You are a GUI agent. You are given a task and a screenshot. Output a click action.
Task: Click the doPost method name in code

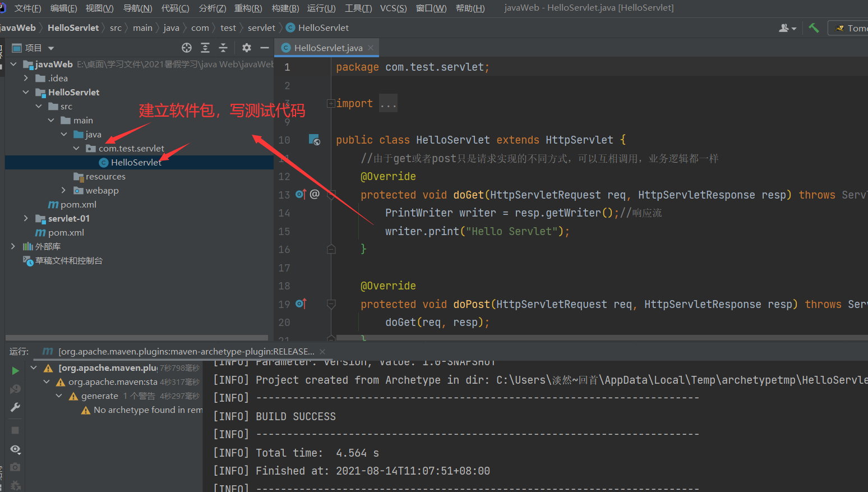472,304
